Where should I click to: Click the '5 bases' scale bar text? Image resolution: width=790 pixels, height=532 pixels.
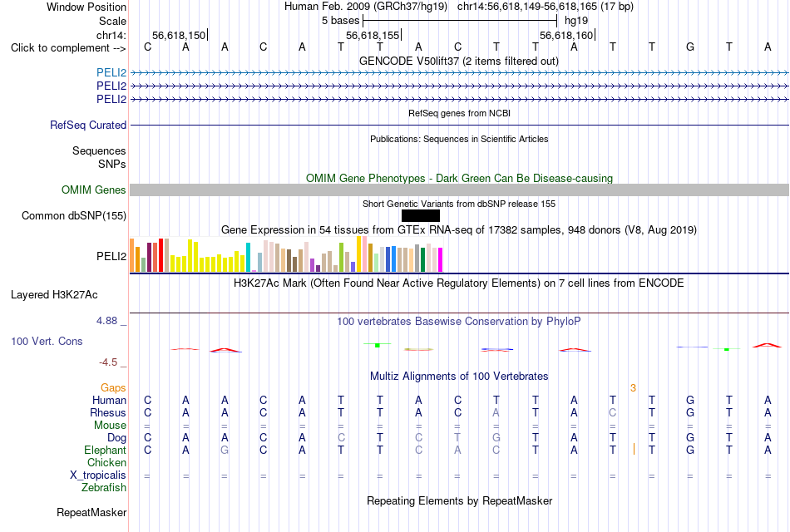341,21
